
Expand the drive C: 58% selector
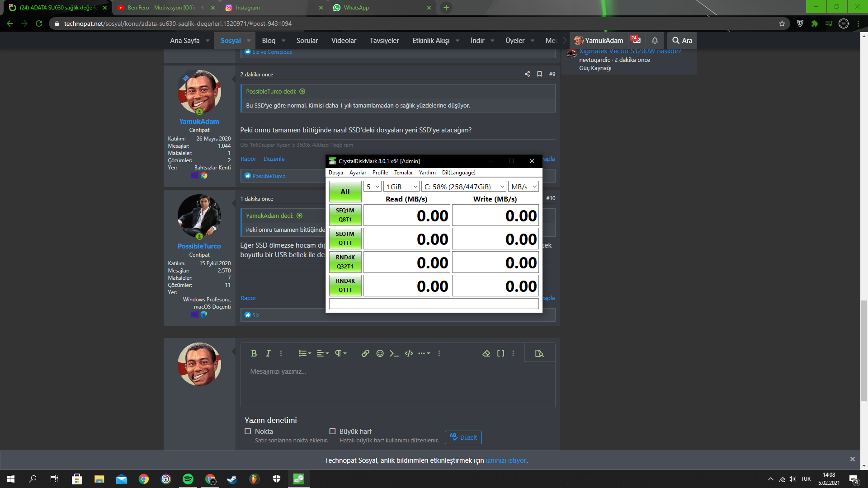(464, 187)
